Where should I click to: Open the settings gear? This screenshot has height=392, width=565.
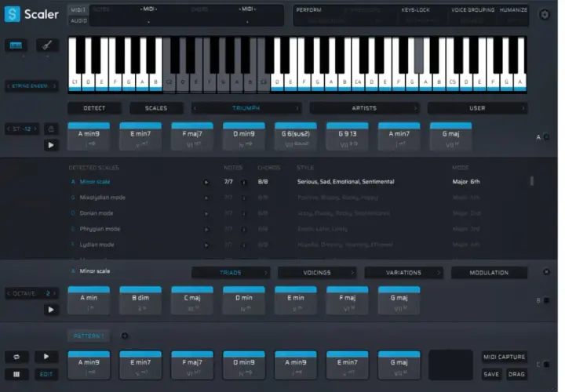pos(545,14)
